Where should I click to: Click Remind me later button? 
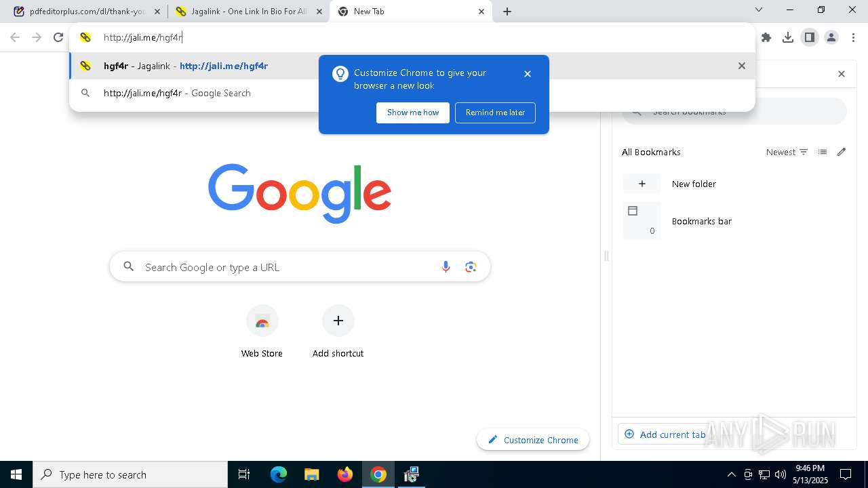coord(496,113)
